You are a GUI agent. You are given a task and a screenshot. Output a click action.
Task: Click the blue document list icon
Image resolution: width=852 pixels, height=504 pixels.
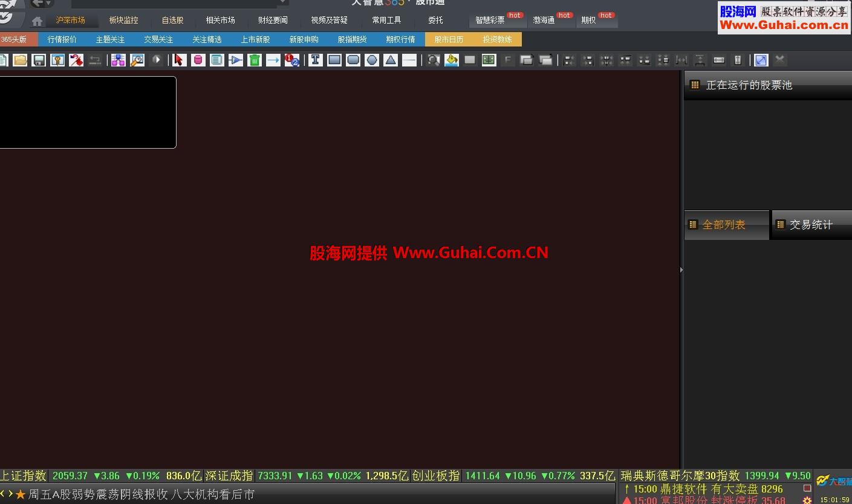[x=216, y=60]
